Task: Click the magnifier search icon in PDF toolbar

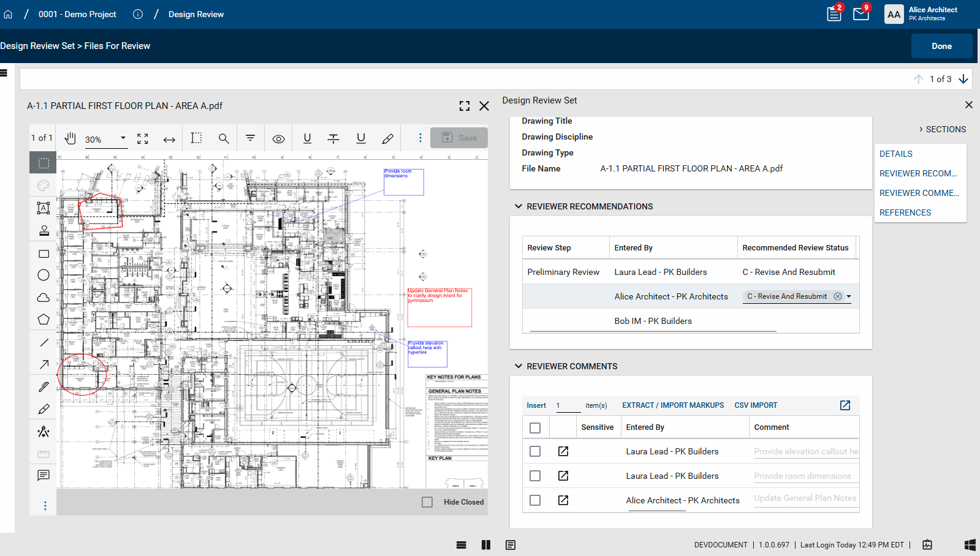Action: (x=224, y=138)
